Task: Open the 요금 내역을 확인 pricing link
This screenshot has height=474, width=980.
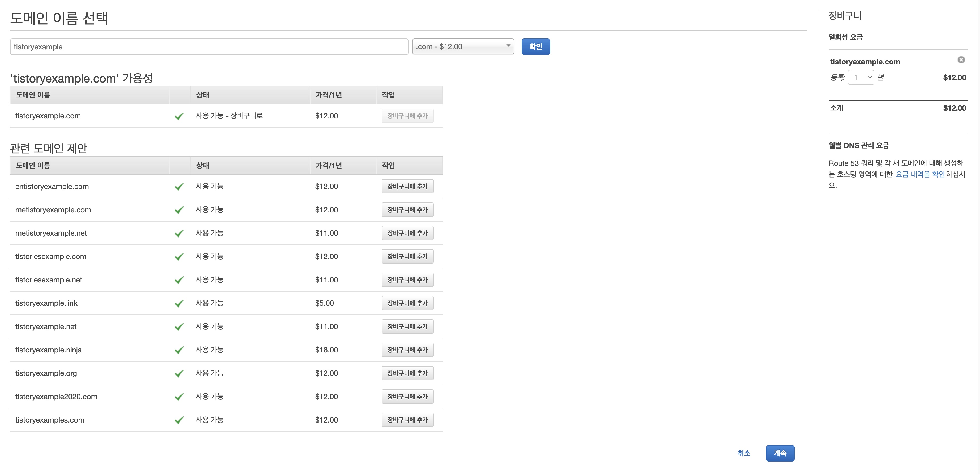Action: [x=920, y=174]
